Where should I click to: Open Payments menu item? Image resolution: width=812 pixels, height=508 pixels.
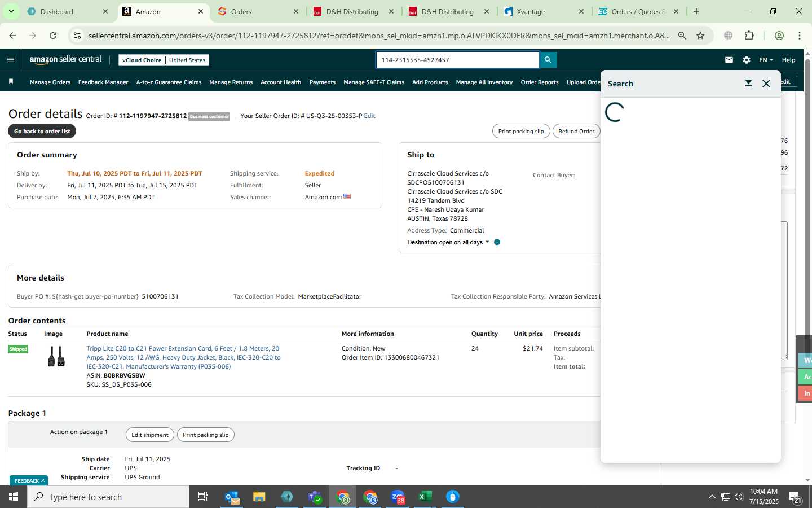(x=323, y=82)
